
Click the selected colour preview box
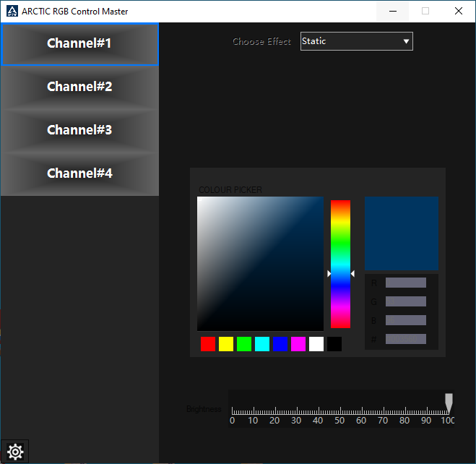[x=402, y=233]
